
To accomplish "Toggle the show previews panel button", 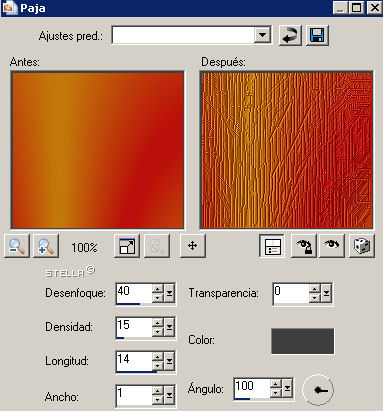I will (272, 246).
